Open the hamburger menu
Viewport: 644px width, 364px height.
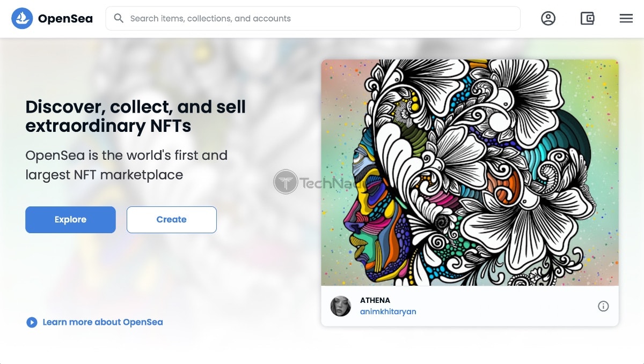pos(626,19)
